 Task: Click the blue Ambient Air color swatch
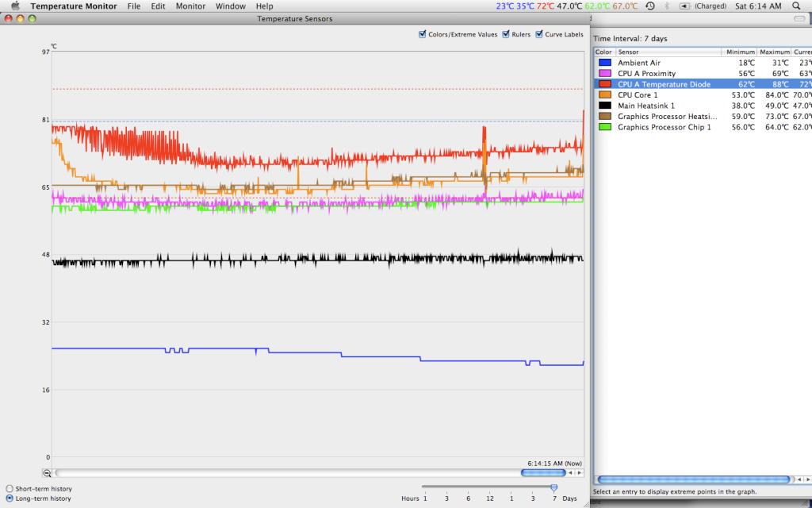pyautogui.click(x=605, y=63)
